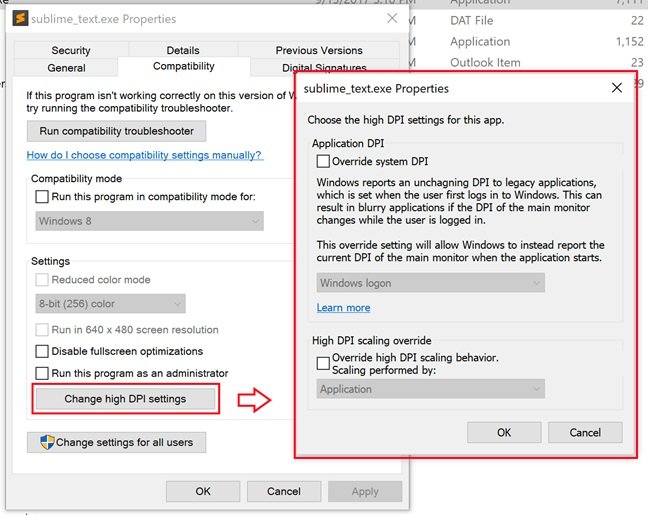Screen dimensions: 648x515
Task: Check Run this program as an administrator
Action: point(42,373)
